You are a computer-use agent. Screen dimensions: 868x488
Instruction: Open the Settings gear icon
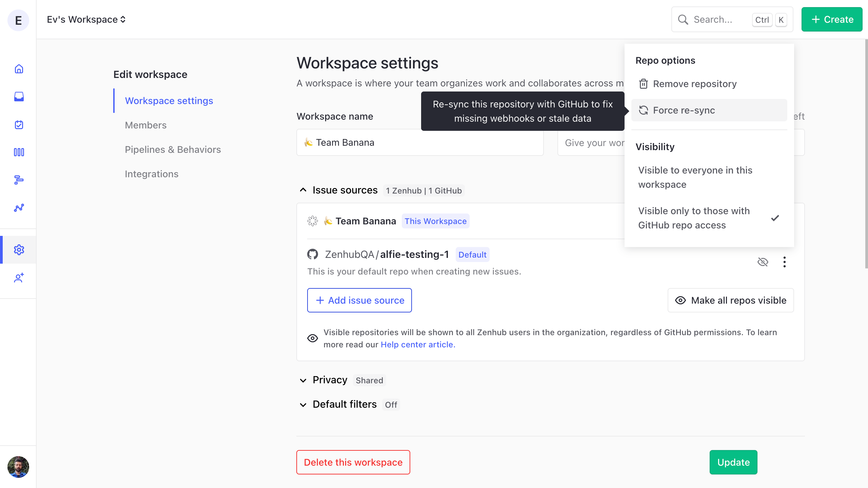tap(19, 250)
